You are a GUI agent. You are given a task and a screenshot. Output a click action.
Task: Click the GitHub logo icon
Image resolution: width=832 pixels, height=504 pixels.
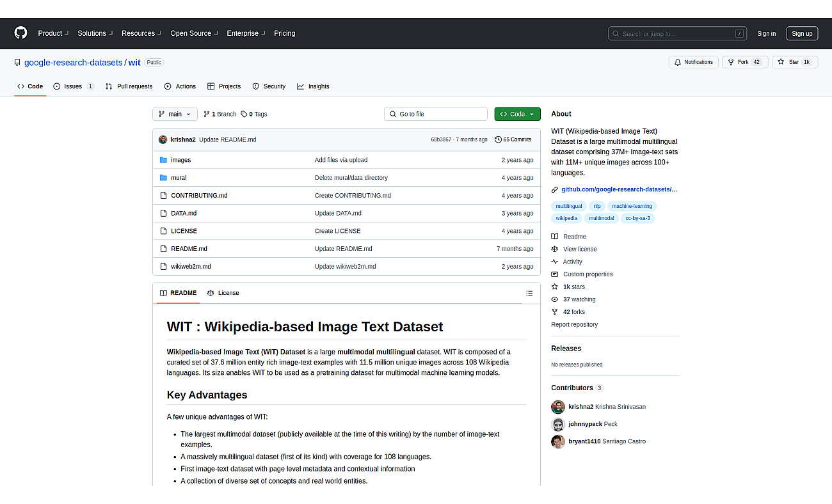[21, 33]
